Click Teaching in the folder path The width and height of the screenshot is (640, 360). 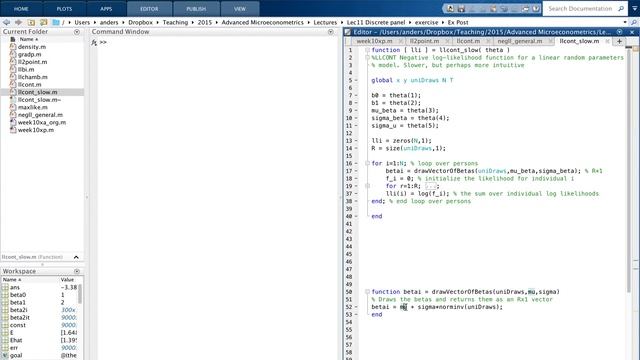175,22
